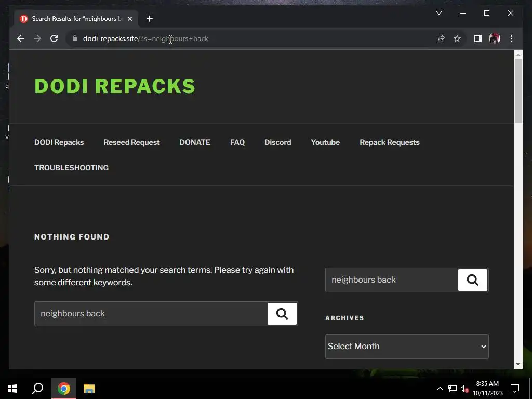
Task: Expand the Select Month archives dropdown
Action: click(x=407, y=347)
